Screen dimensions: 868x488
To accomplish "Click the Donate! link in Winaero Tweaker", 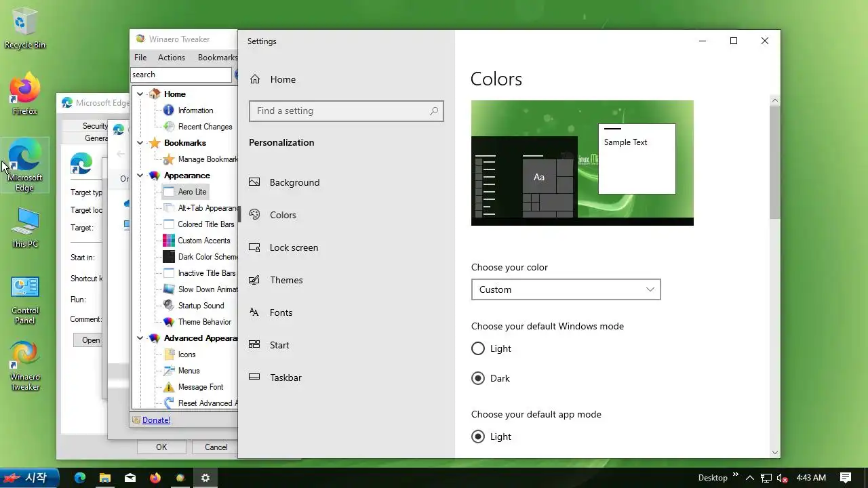I will [156, 420].
